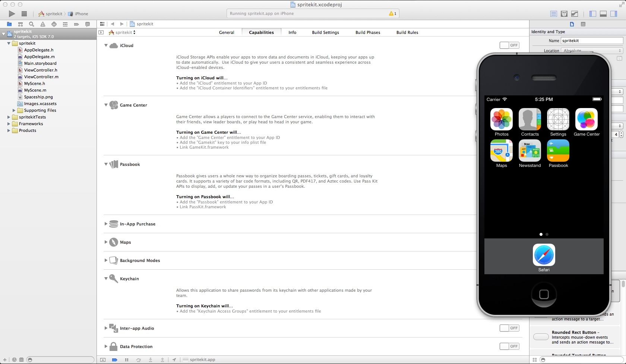Image resolution: width=626 pixels, height=364 pixels.
Task: Go back in editor history
Action: pos(113,24)
